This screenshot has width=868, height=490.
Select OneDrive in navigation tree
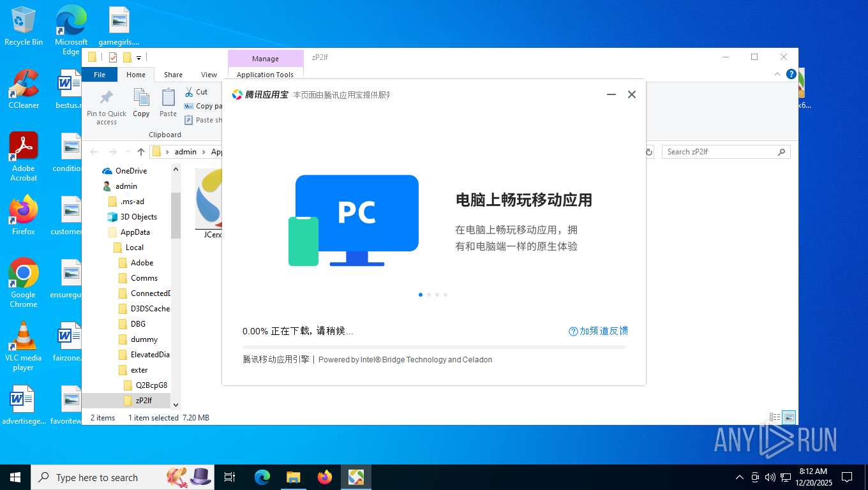131,171
